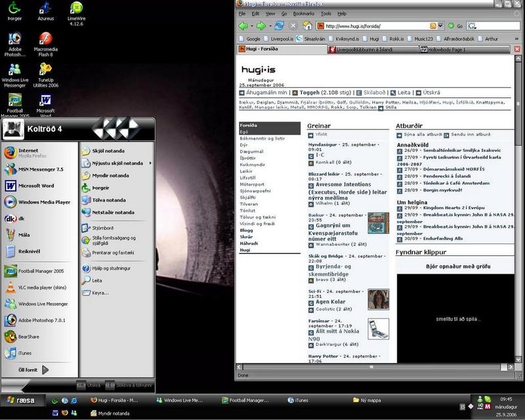The width and height of the screenshot is (525, 420).
Task: Open Kvikmyndir category in hugi sidebar
Action: click(253, 165)
